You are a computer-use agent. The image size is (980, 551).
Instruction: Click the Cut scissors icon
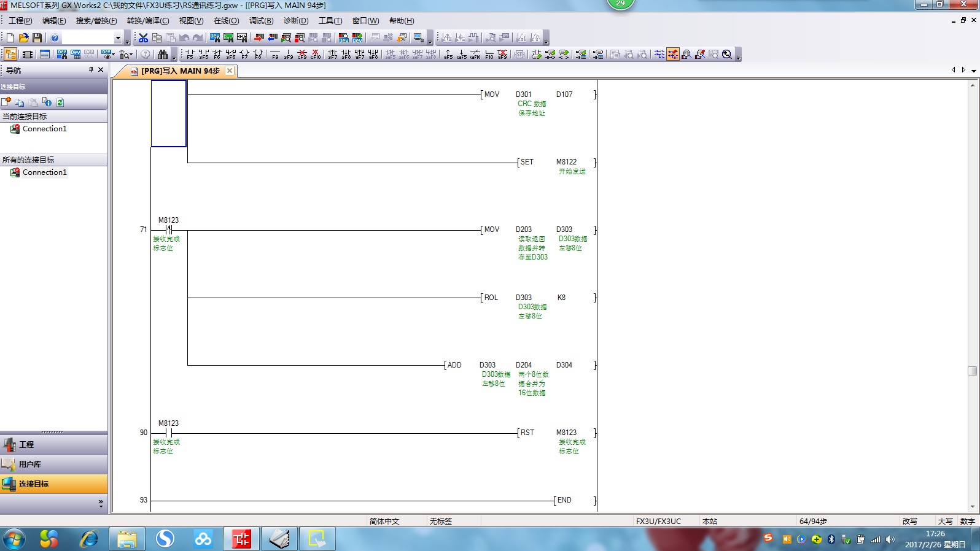tap(143, 38)
